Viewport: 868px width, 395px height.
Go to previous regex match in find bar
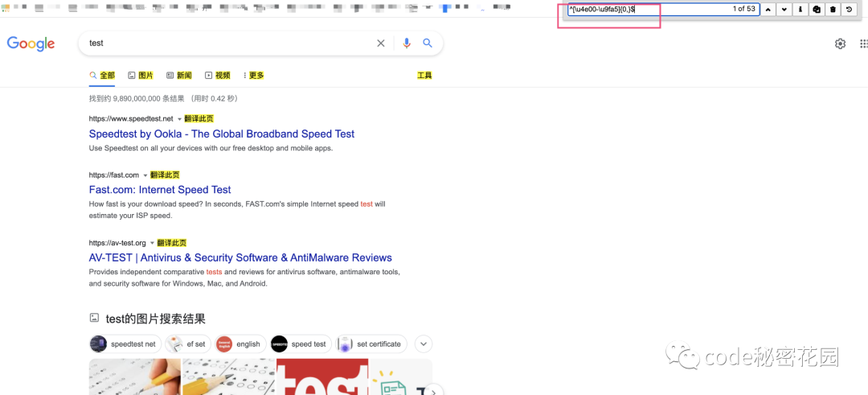pyautogui.click(x=768, y=10)
